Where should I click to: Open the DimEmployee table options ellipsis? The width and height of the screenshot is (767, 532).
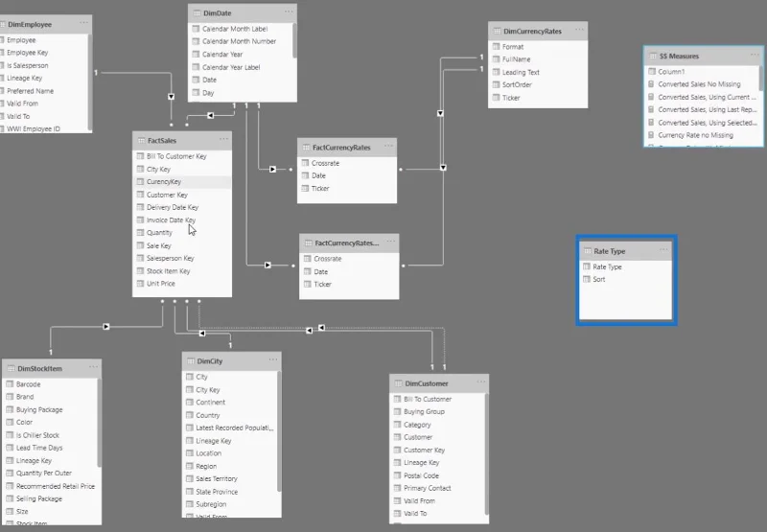tap(84, 22)
